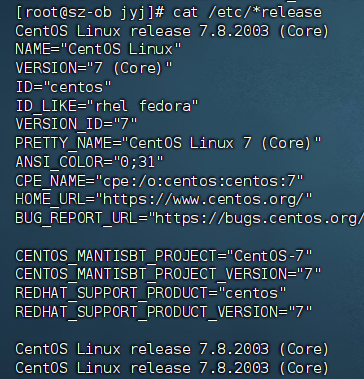364x379 pixels.
Task: Click the CPE_NAME line
Action: point(160,181)
